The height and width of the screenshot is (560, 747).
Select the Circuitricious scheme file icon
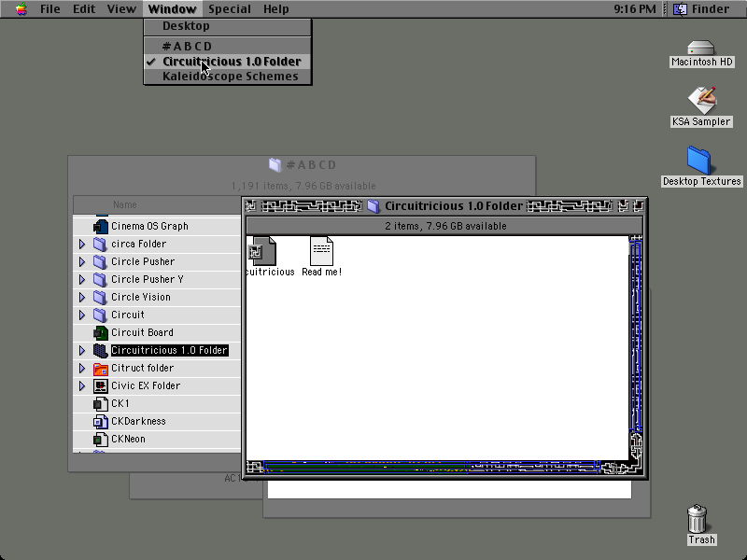click(x=262, y=251)
